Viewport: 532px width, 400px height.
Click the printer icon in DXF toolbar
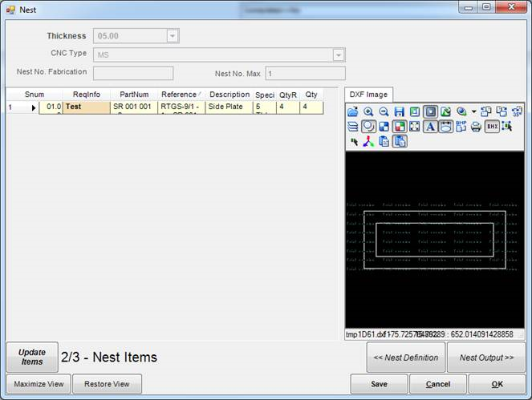click(x=476, y=127)
